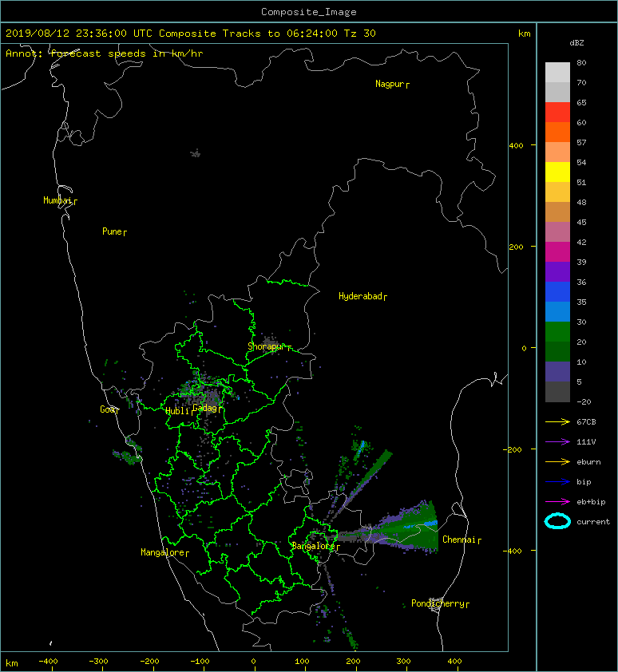Click the Goa label on the map

coord(108,409)
